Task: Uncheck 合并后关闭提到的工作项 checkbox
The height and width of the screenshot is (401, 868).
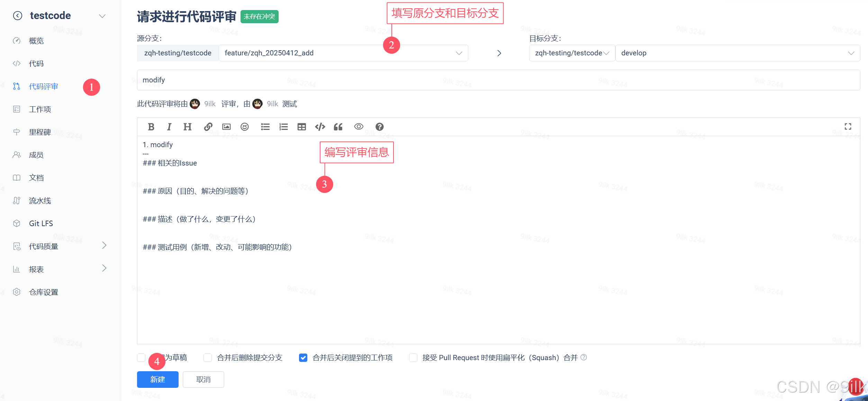Action: tap(303, 358)
